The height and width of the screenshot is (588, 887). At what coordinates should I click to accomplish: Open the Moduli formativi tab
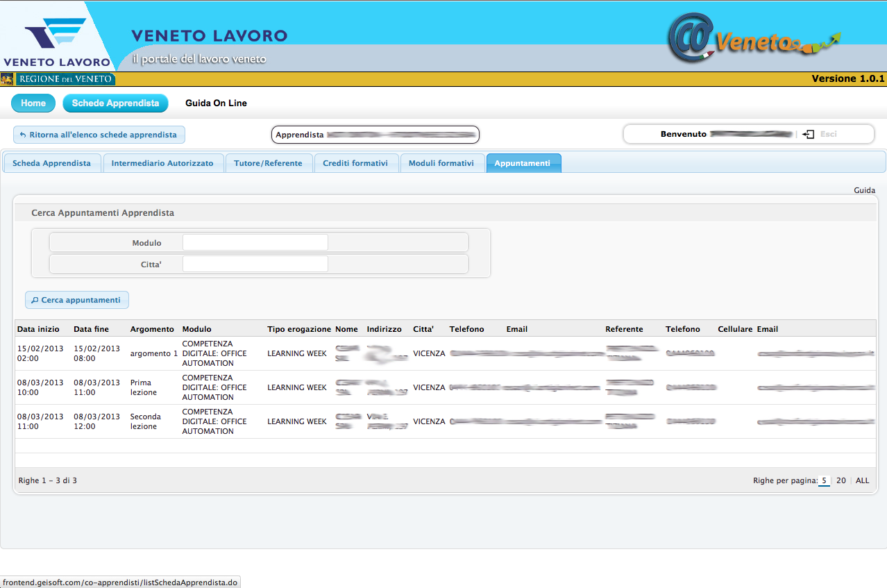click(441, 163)
